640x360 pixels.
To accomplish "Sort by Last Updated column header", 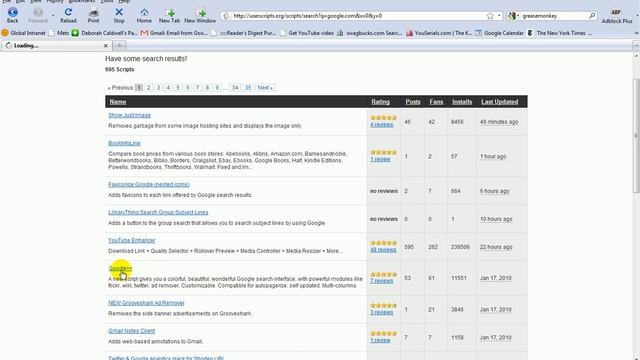I will (500, 102).
